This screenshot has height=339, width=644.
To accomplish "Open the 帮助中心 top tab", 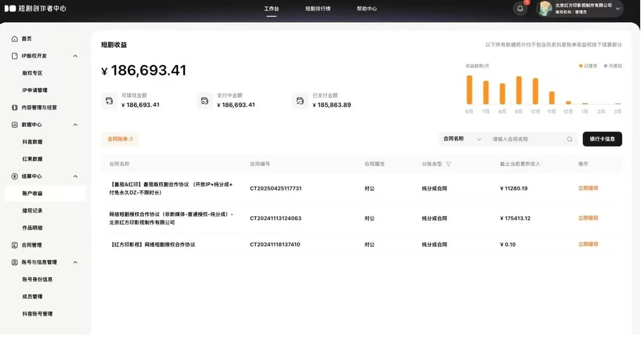I will pos(367,9).
